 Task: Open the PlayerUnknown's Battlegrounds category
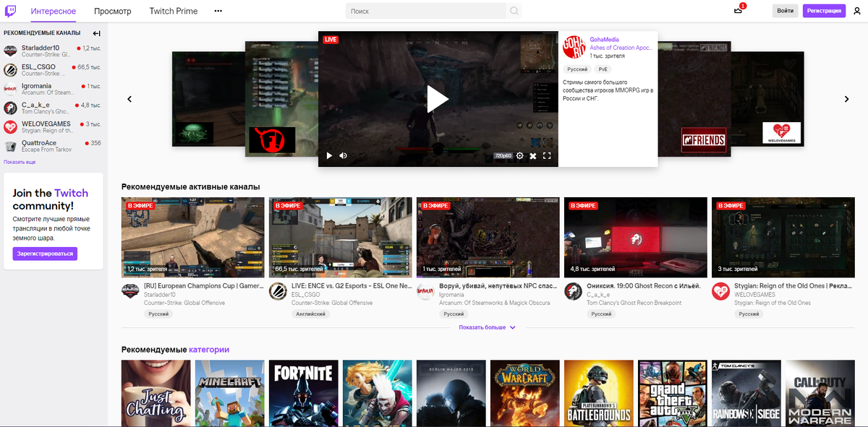coord(599,394)
